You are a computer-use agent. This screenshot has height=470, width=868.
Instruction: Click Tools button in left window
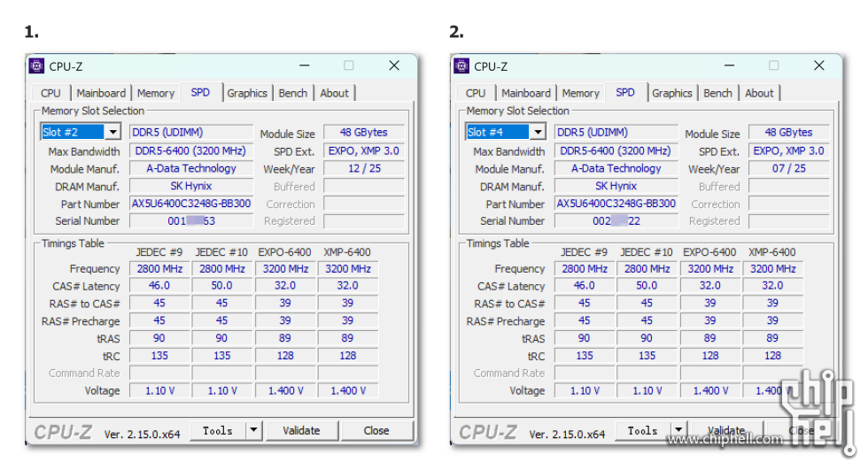(x=218, y=430)
